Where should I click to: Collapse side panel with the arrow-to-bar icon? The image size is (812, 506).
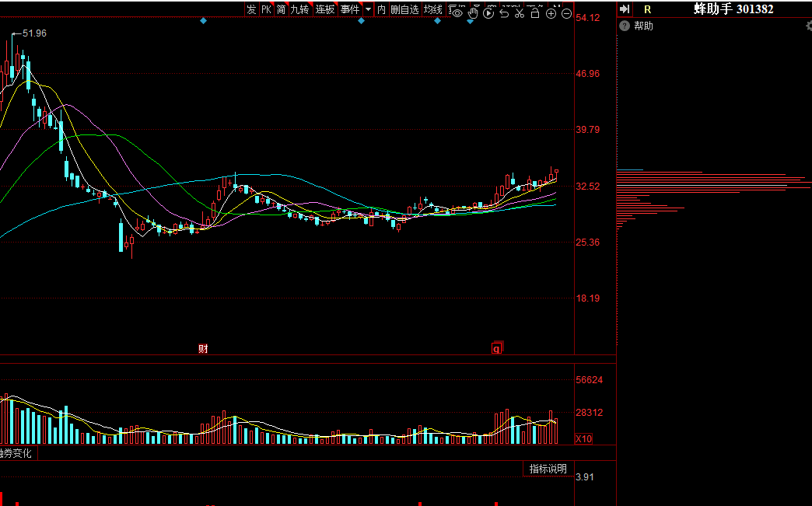[x=625, y=9]
